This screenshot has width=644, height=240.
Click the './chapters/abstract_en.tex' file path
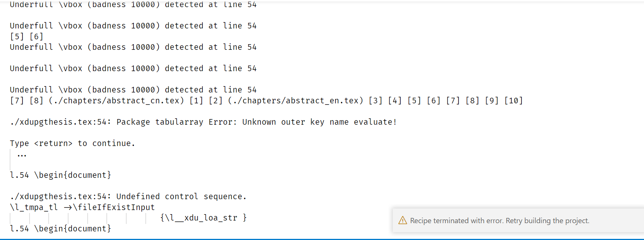click(296, 101)
